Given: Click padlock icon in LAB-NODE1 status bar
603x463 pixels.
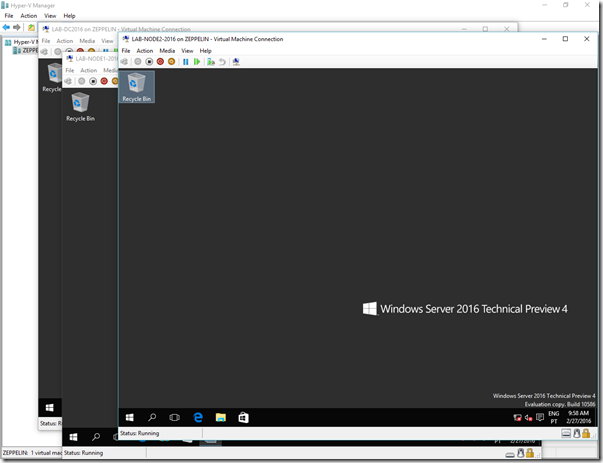Looking at the screenshot, I should 530,453.
